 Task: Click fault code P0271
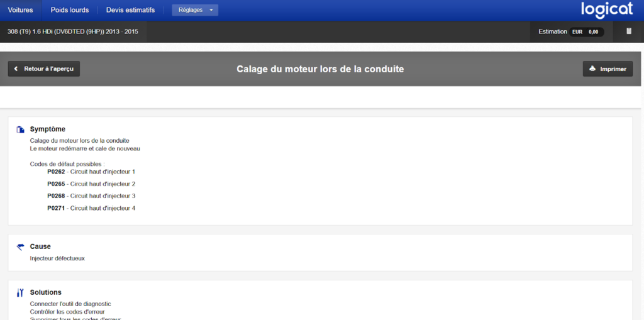[x=56, y=208]
